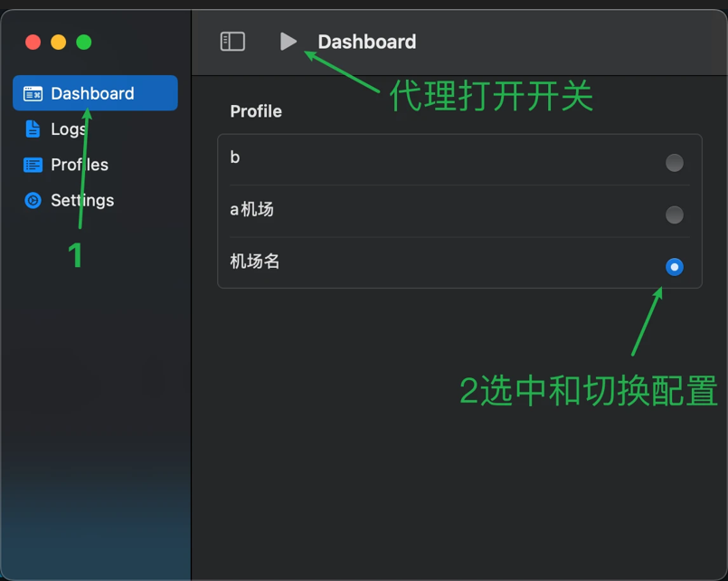Open the Settings label in the sidebar
Screen dimensions: 728x581
(x=82, y=201)
